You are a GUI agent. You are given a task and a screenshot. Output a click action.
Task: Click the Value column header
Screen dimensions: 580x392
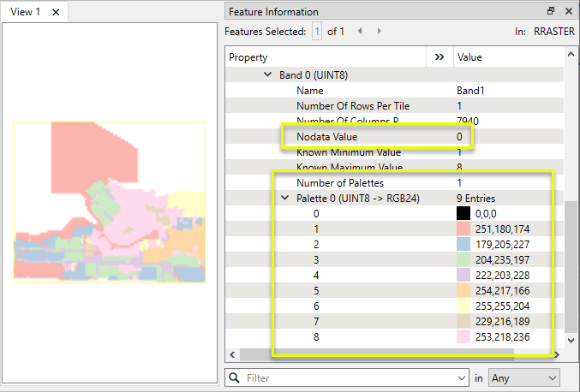click(505, 57)
